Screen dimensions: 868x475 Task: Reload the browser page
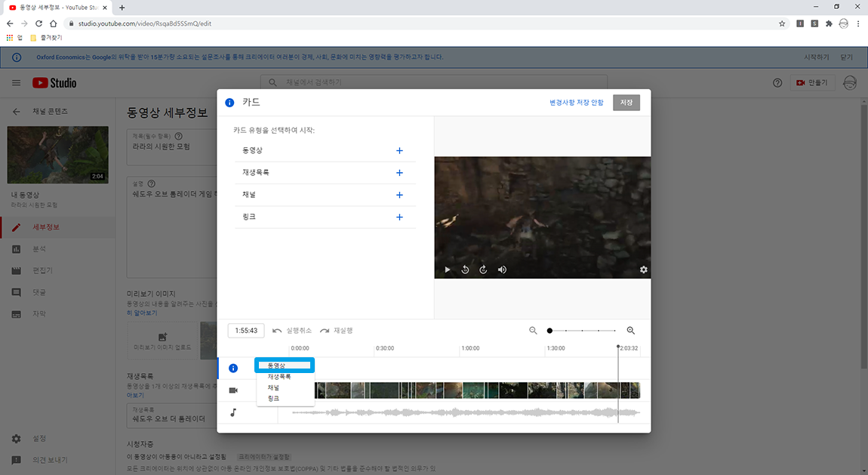38,23
